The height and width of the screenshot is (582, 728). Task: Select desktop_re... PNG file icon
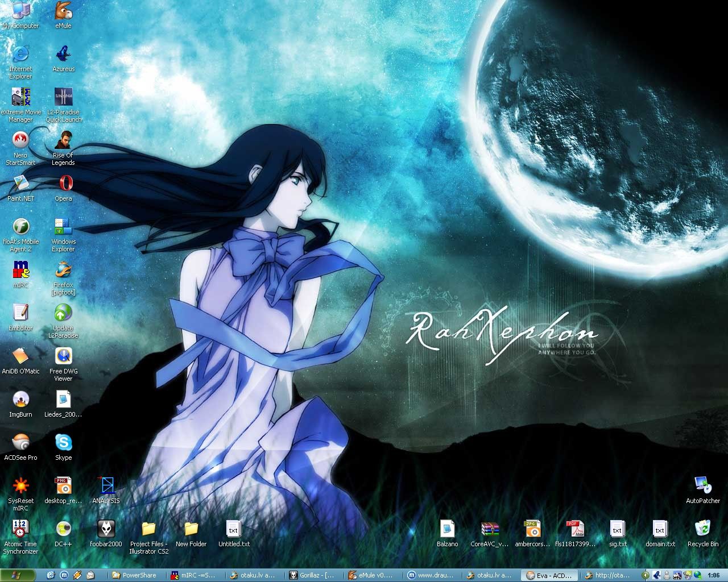tap(63, 490)
